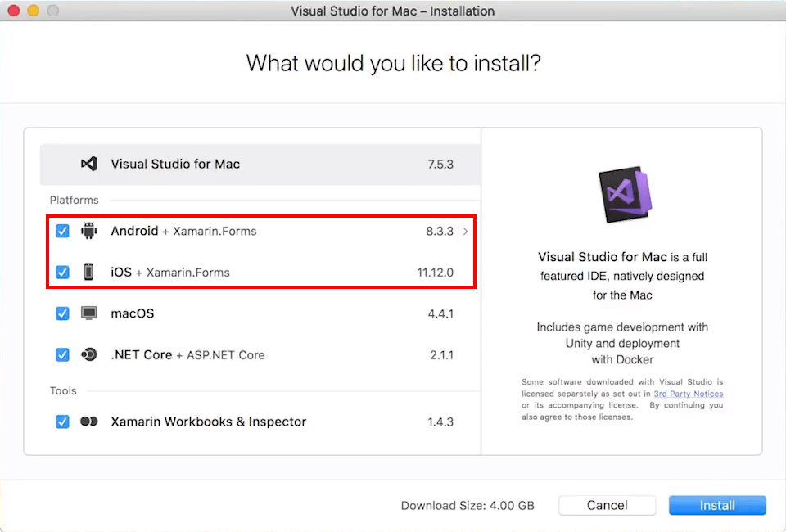Uncheck the iOS + Xamarin.Forms checkbox

tap(62, 272)
